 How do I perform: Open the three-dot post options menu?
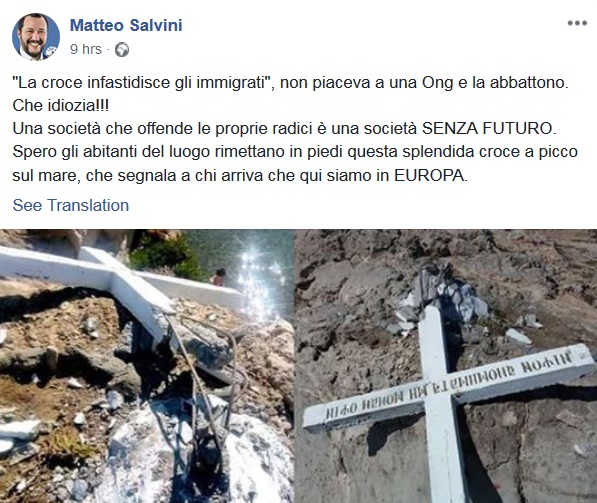point(577,23)
